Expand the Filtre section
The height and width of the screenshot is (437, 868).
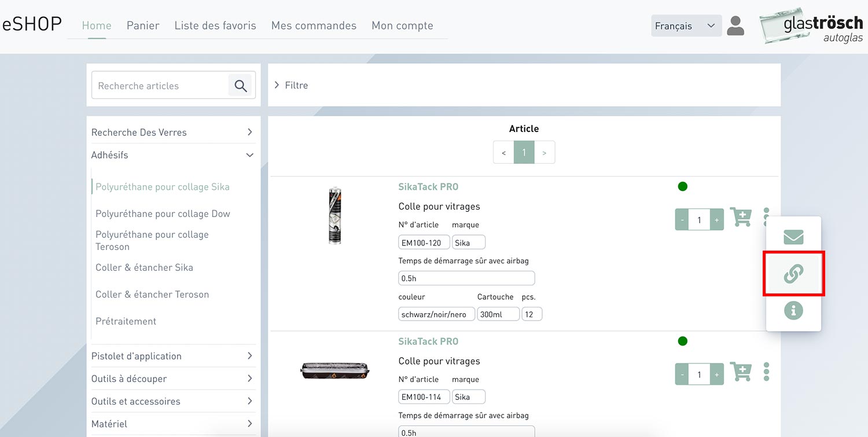click(291, 85)
